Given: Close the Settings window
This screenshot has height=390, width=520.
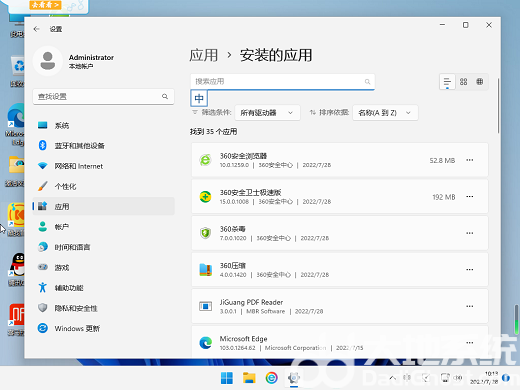Looking at the screenshot, I should click(489, 25).
